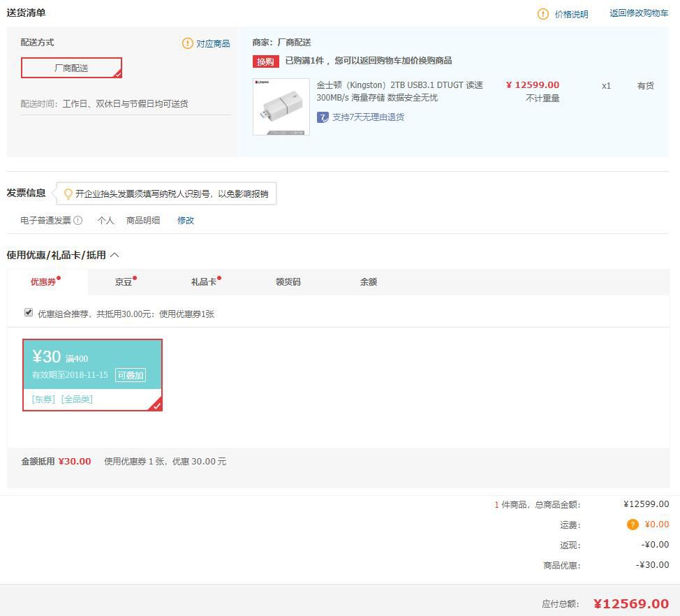
Task: Click the 商品优惠 -¥30.00 value
Action: tap(652, 565)
